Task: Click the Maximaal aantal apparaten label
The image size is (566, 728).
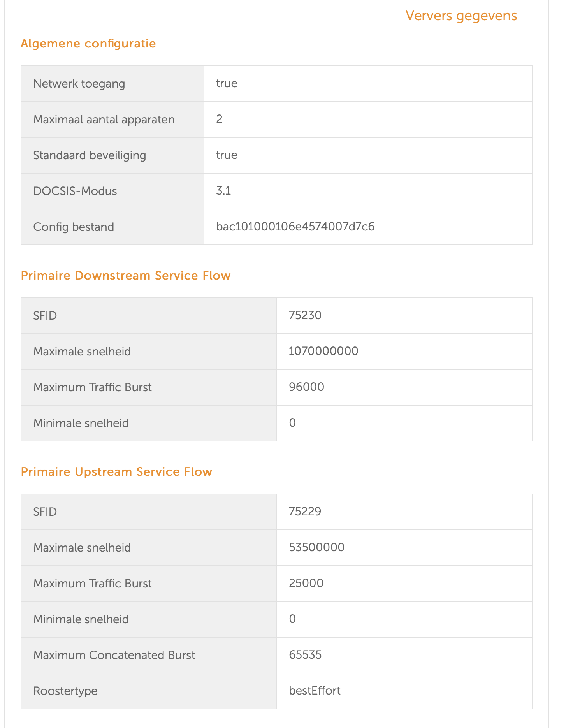Action: click(x=104, y=120)
